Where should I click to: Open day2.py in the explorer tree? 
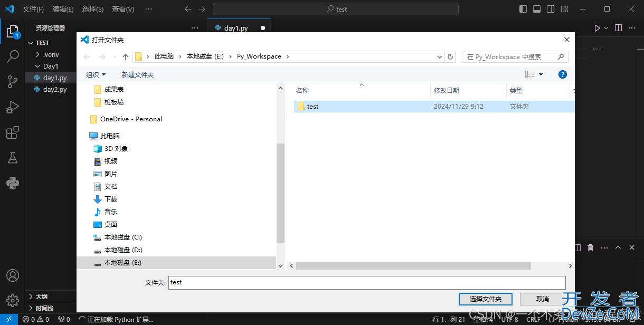click(51, 89)
